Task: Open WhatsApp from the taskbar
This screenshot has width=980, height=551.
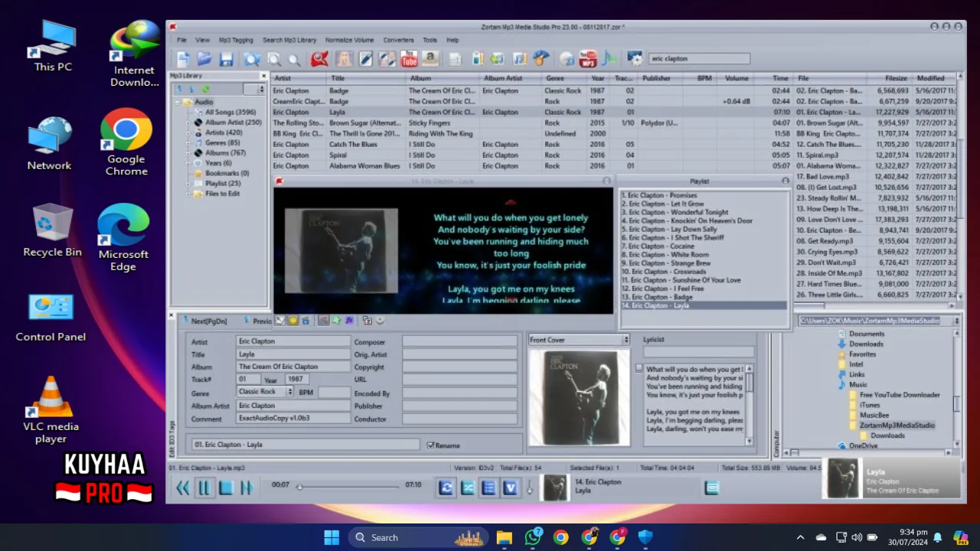Action: 533,537
